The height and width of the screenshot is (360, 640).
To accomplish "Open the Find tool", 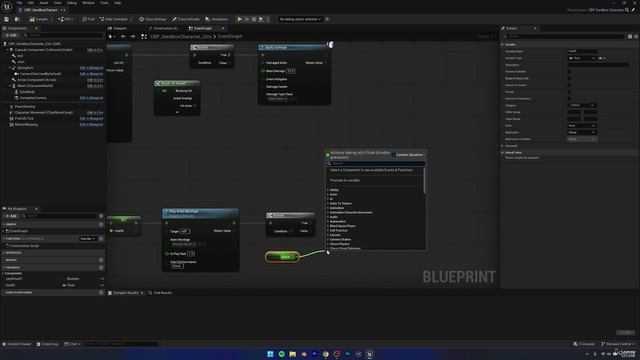I will [x=88, y=19].
